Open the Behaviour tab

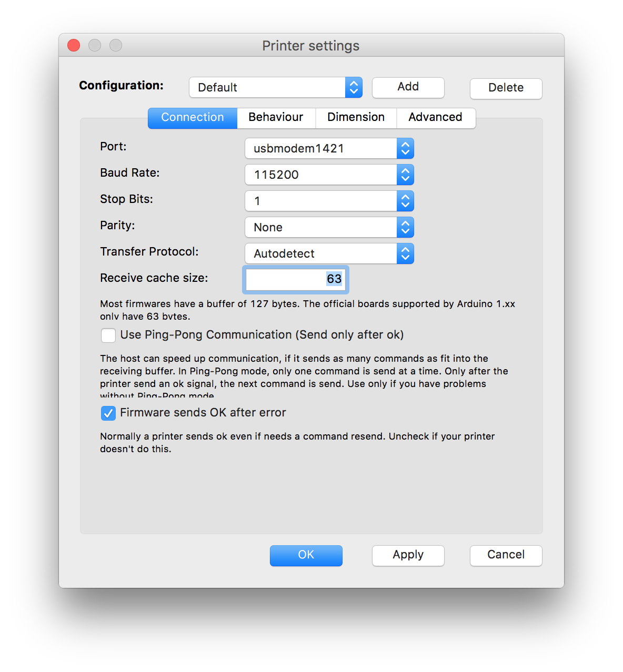tap(276, 117)
